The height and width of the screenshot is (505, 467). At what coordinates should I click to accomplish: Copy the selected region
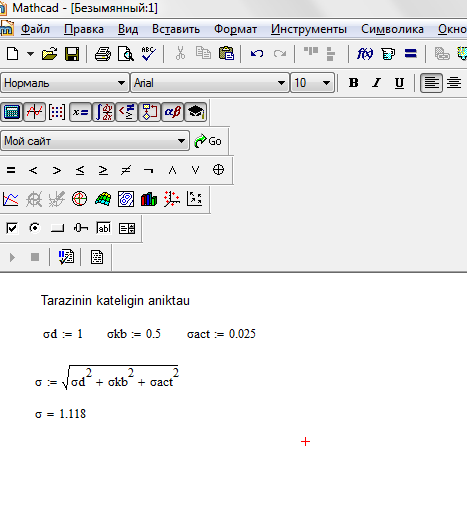coord(203,53)
